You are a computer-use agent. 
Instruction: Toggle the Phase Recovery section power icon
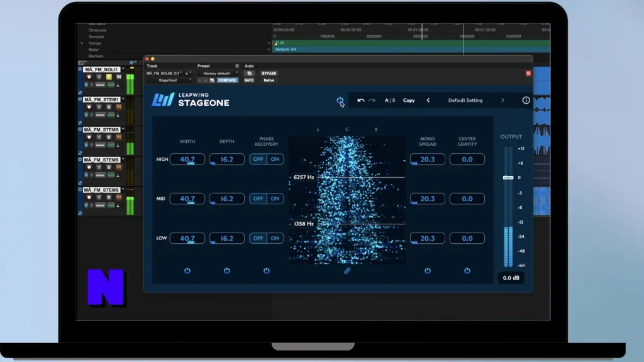point(267,271)
